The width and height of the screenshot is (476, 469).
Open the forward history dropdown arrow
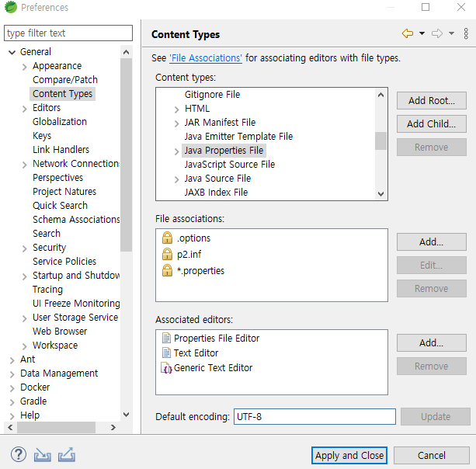(x=451, y=33)
